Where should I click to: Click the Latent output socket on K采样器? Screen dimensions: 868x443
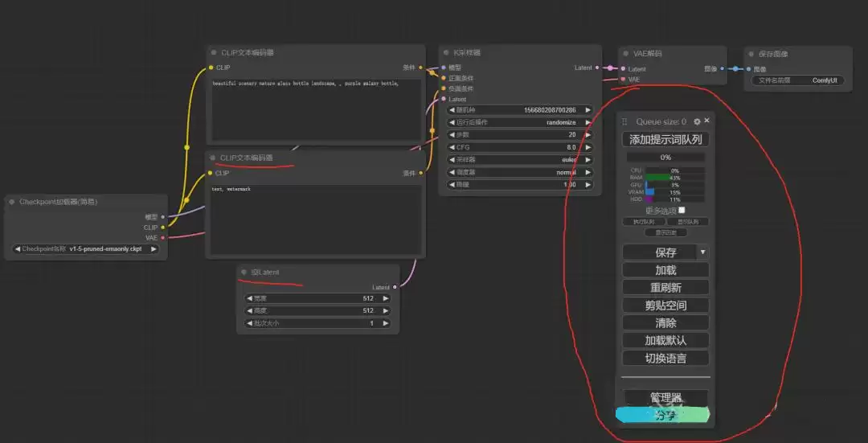coord(596,68)
